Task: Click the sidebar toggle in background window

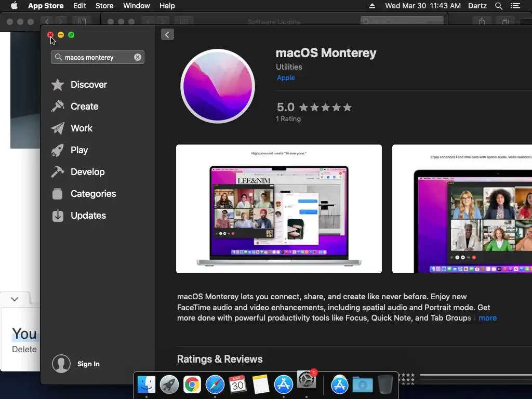Action: pos(82,22)
